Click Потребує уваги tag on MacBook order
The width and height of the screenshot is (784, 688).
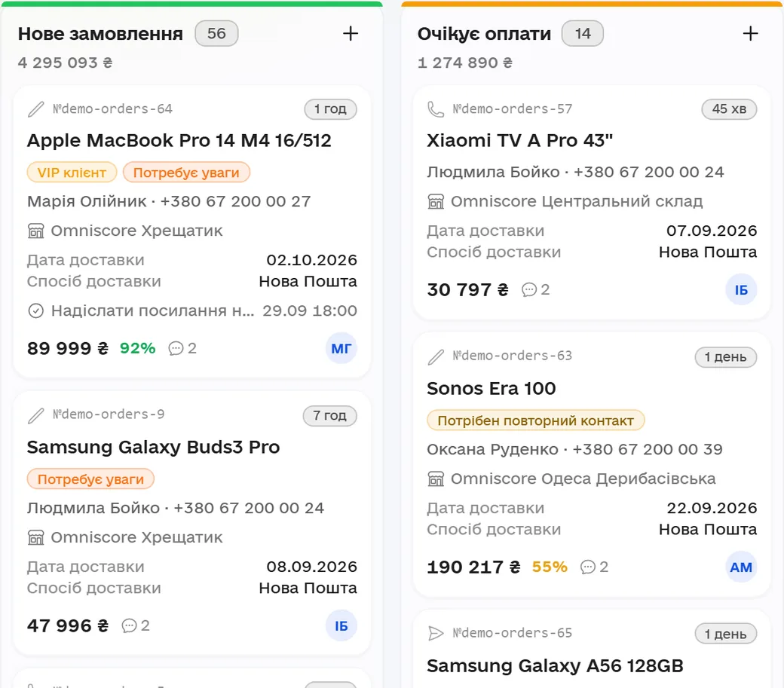[x=186, y=173]
